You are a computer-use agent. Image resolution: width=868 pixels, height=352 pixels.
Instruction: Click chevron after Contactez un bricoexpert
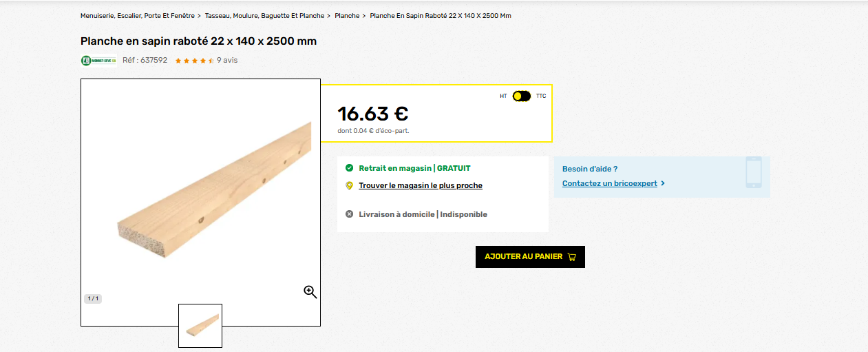(x=663, y=184)
